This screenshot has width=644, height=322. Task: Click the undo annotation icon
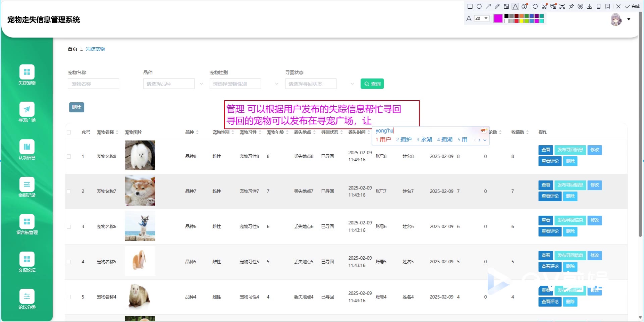pos(535,6)
